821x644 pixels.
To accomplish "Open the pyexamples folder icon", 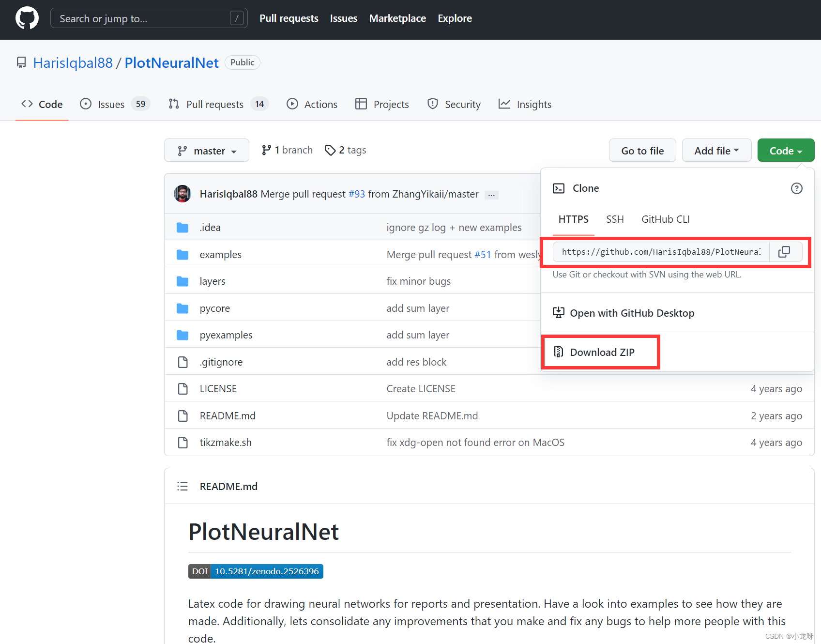I will click(x=182, y=335).
